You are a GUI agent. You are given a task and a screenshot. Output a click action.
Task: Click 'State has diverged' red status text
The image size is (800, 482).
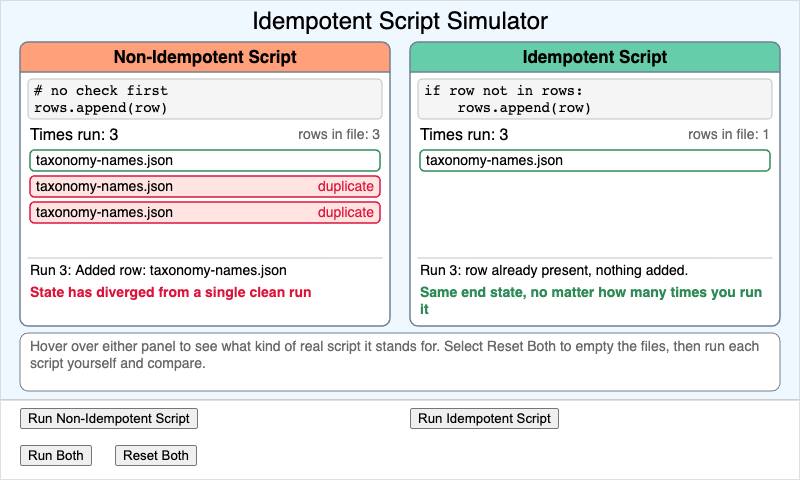click(x=170, y=292)
